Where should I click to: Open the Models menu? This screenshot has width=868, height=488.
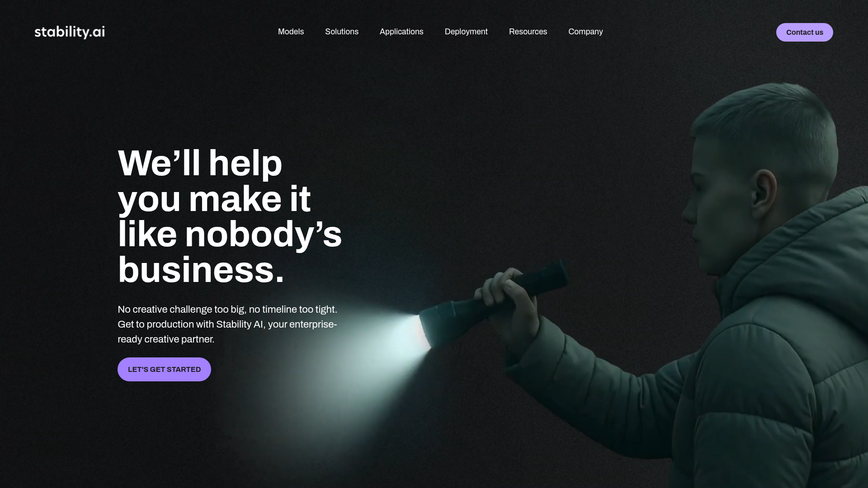(291, 32)
